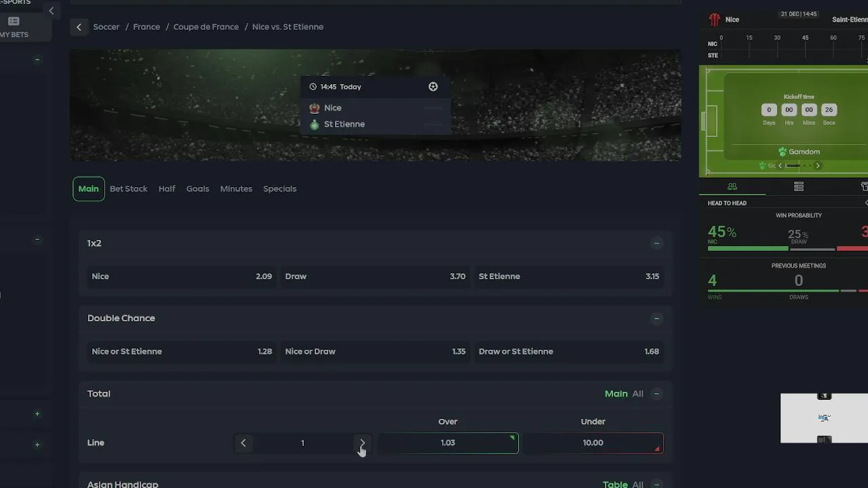
Task: Select Over 1.03 odds
Action: (x=448, y=443)
